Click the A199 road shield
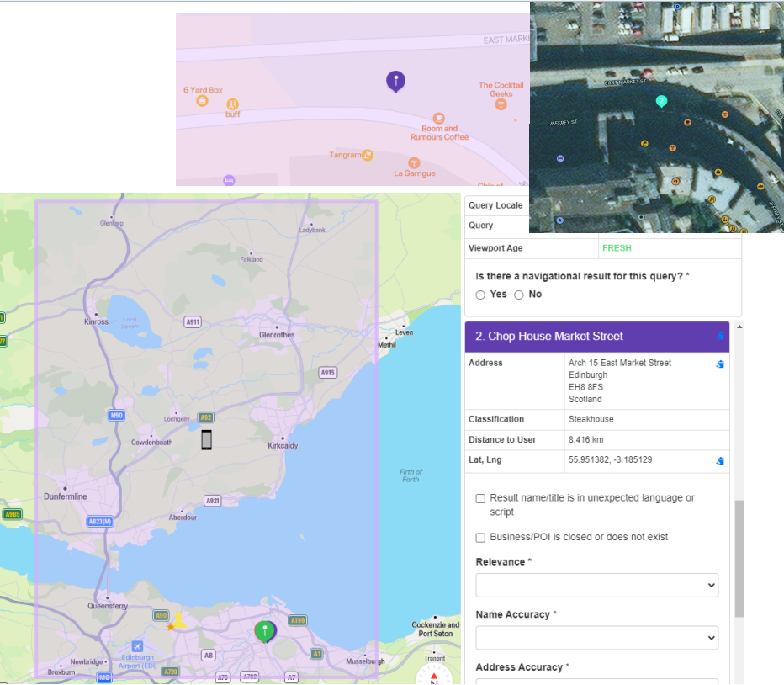Image resolution: width=784 pixels, height=685 pixels. click(x=298, y=620)
